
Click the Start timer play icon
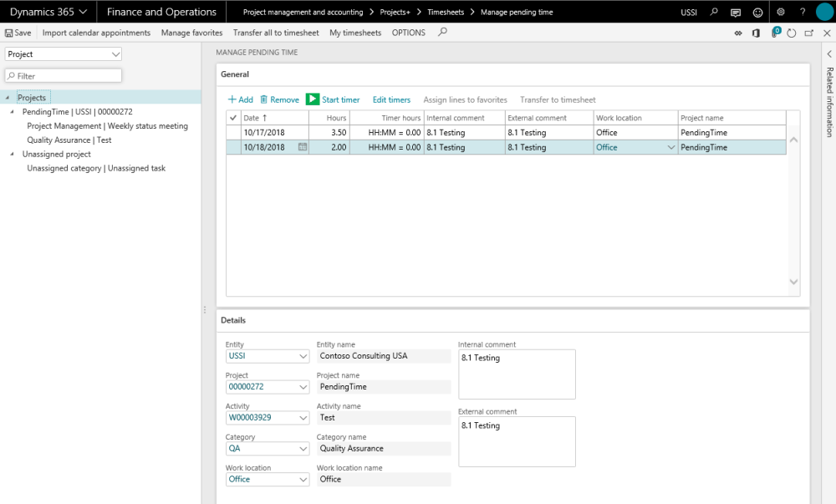[313, 99]
